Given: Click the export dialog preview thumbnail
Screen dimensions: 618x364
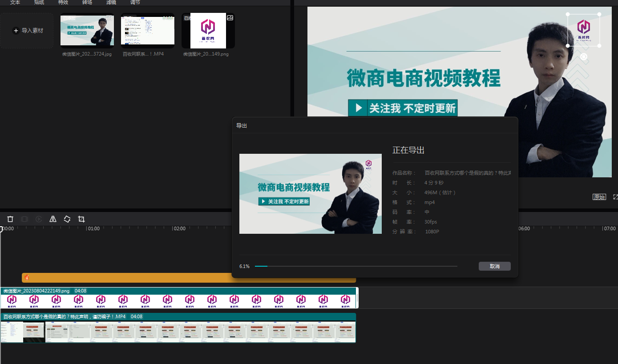Looking at the screenshot, I should [x=311, y=194].
